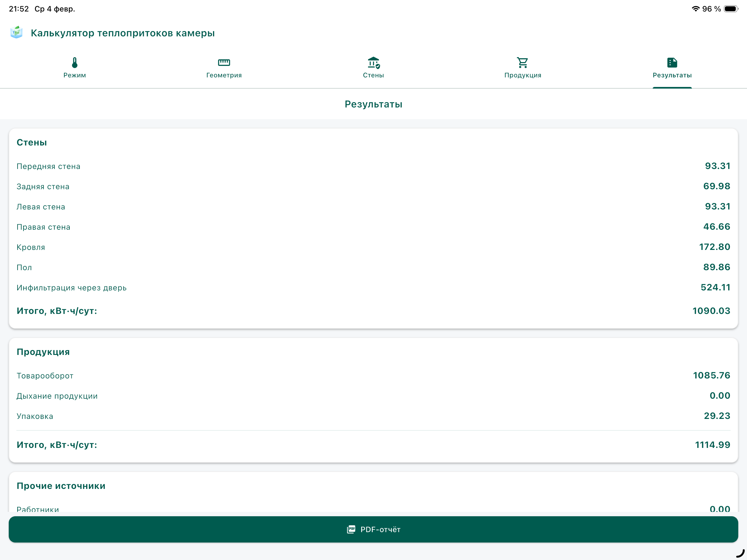
Task: Tap the battery status icon
Action: pos(731,9)
